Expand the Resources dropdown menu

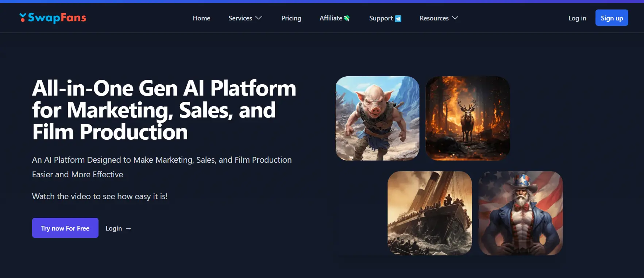click(439, 18)
